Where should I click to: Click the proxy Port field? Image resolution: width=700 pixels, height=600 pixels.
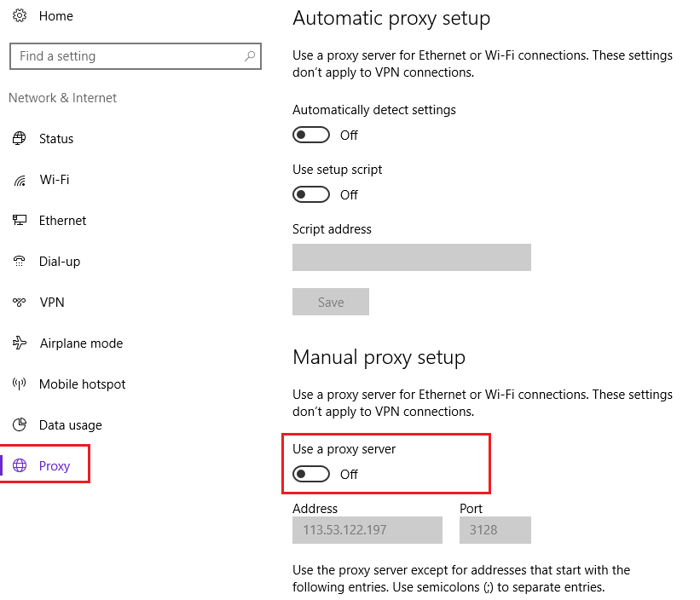pos(495,530)
